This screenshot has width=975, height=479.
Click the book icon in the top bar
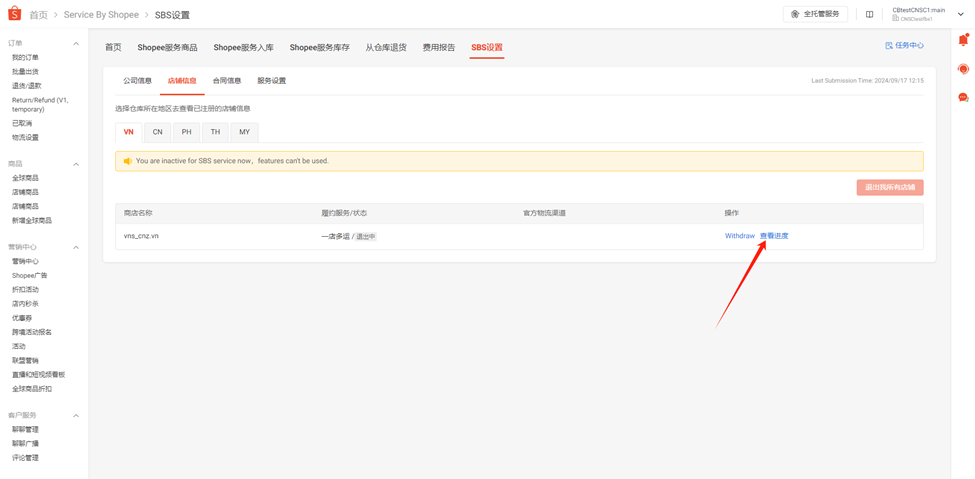pos(869,15)
